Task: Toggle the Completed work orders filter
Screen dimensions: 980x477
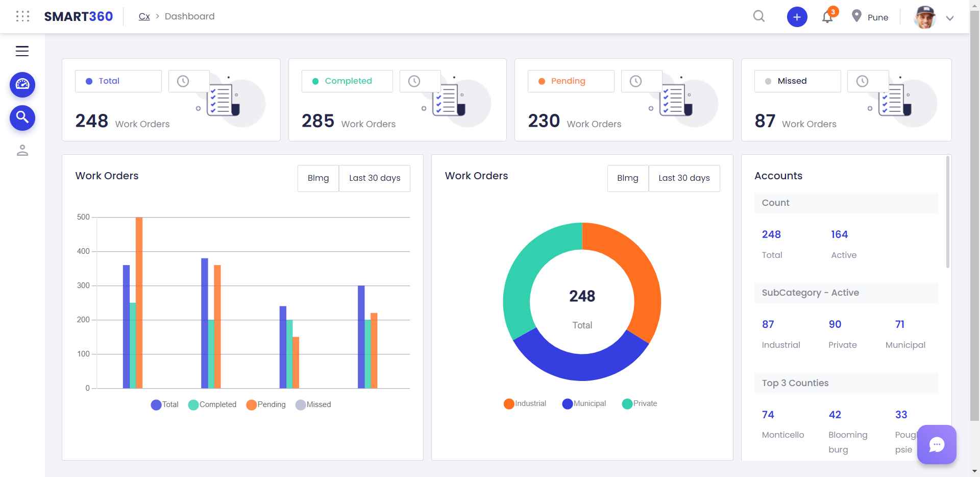Action: [347, 81]
